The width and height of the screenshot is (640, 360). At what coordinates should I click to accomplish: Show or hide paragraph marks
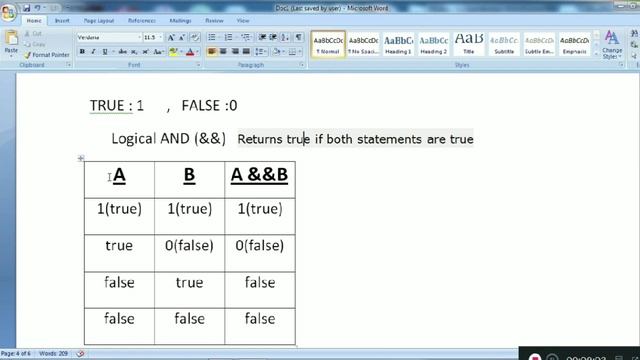(299, 38)
